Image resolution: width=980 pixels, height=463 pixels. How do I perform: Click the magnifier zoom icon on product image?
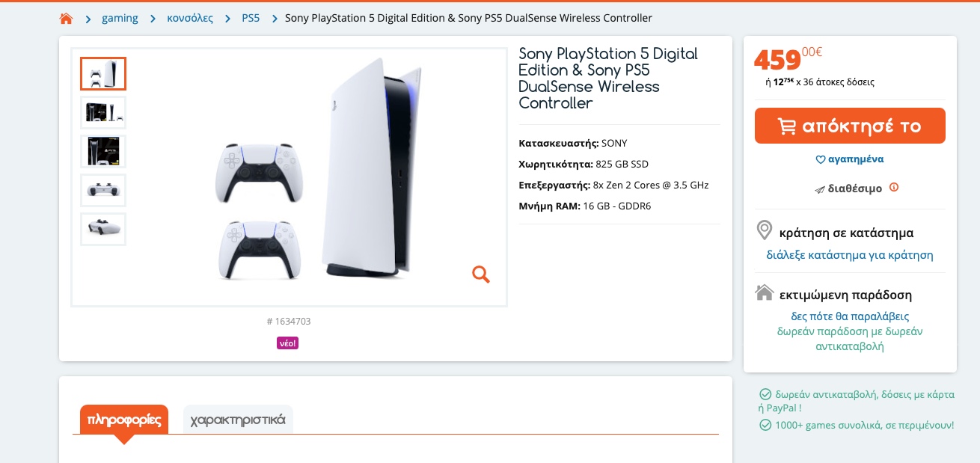[481, 275]
